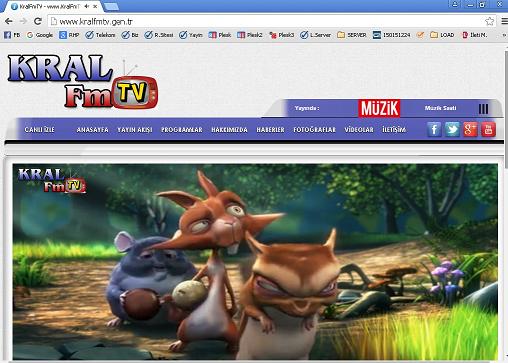
Task: Open the LOAD bookmarks folder
Action: pyautogui.click(x=442, y=35)
